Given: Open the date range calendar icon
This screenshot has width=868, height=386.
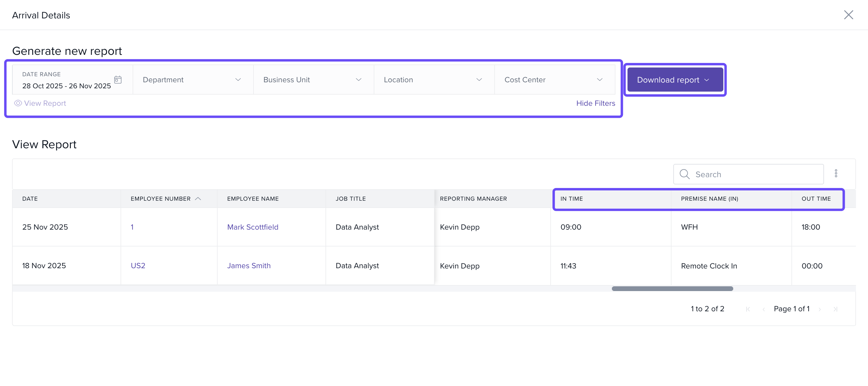Looking at the screenshot, I should (x=118, y=80).
